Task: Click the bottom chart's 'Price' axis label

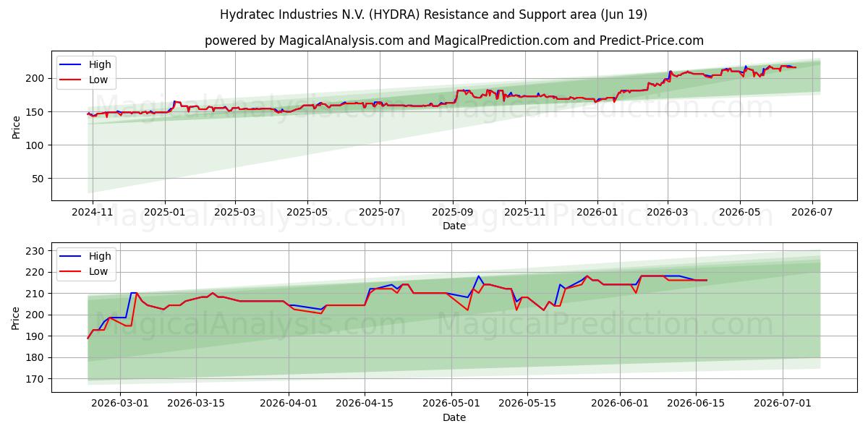Action: tap(17, 317)
